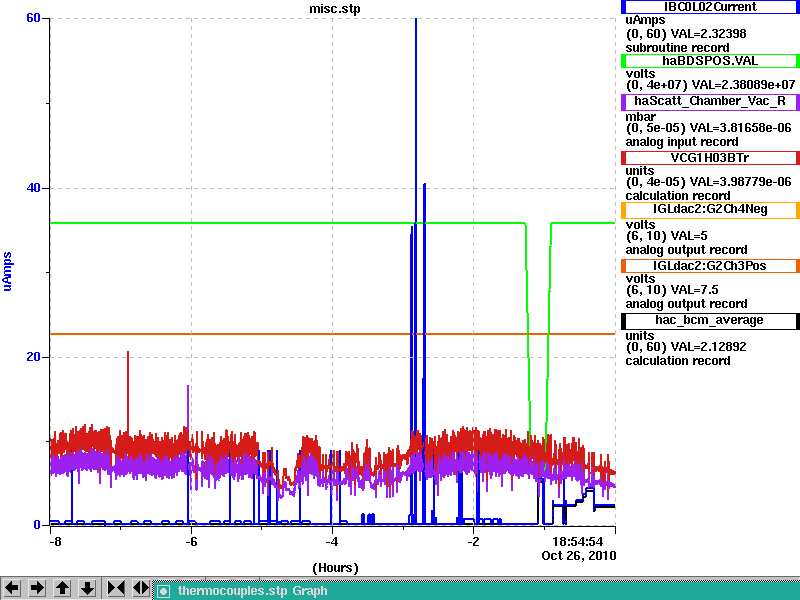
Task: Click the analog input record label
Action: pos(682,142)
